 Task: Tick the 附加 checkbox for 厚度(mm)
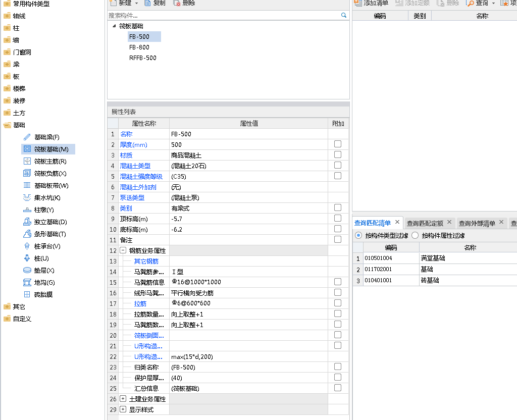coord(338,144)
